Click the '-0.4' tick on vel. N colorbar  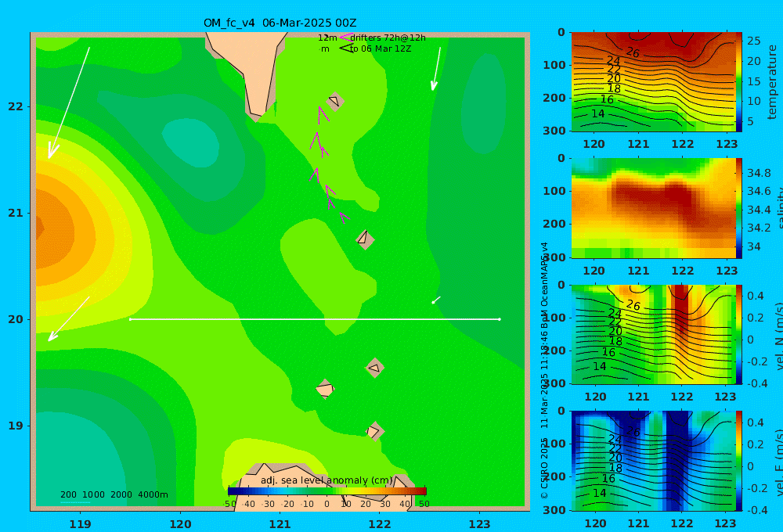click(757, 383)
